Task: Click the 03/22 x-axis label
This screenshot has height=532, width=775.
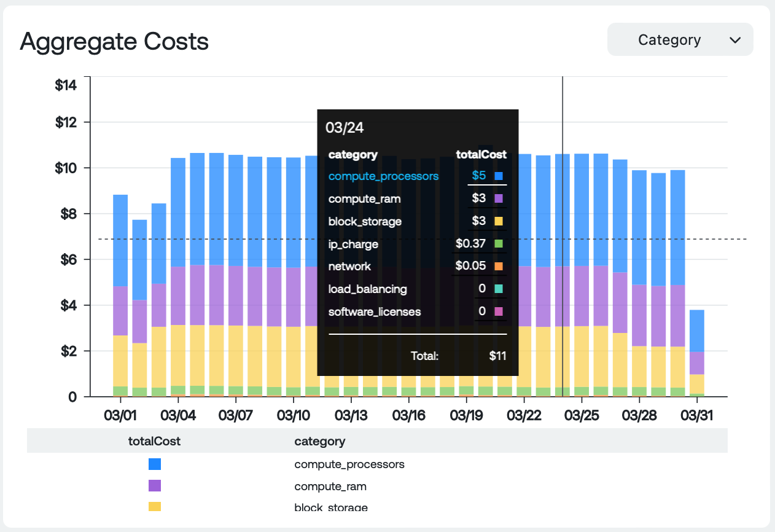Action: pyautogui.click(x=524, y=415)
